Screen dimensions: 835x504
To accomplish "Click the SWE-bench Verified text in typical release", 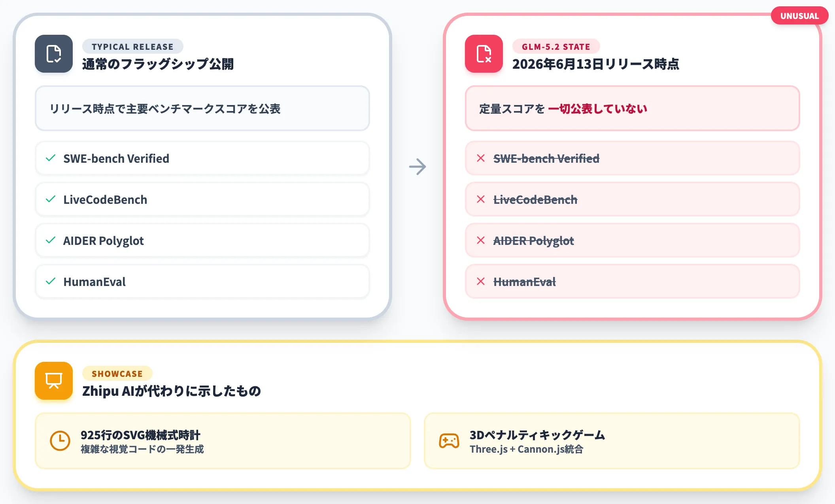I will [x=116, y=158].
